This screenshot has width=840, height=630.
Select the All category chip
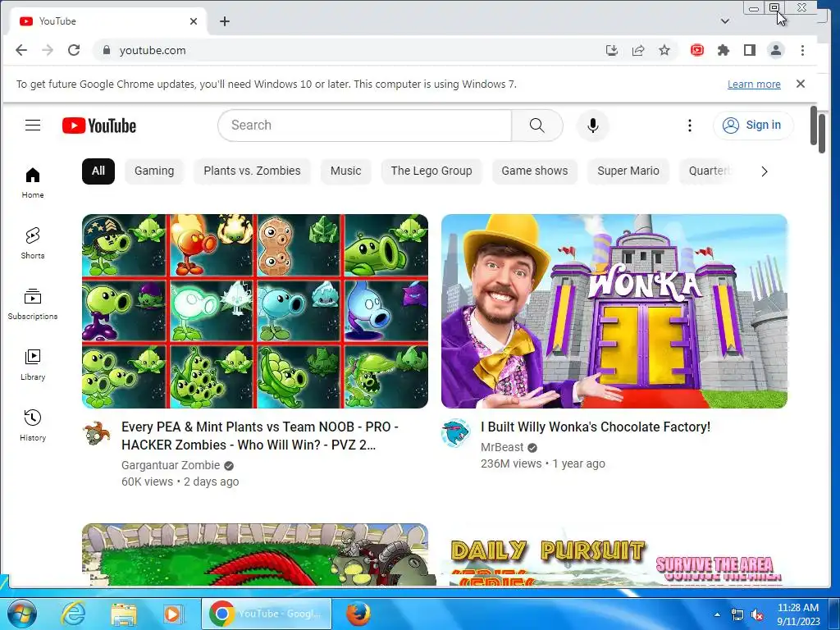coord(98,171)
